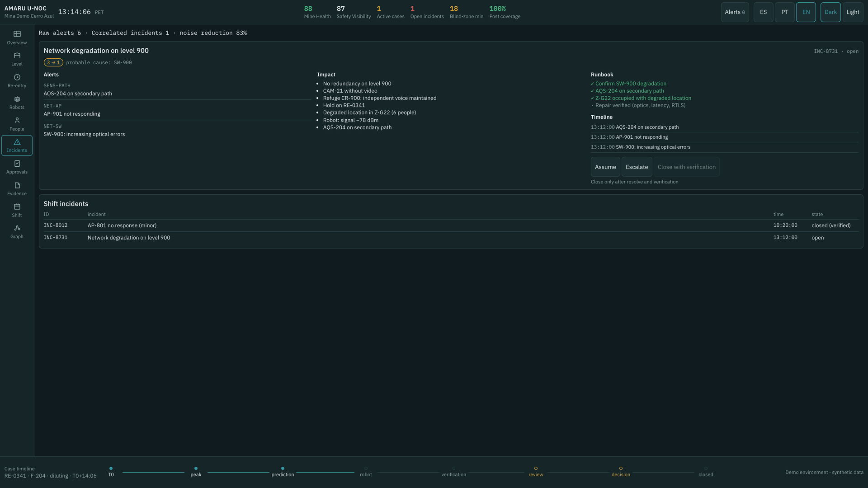This screenshot has height=488, width=868.
Task: Click the Assume incident button
Action: [x=605, y=167]
